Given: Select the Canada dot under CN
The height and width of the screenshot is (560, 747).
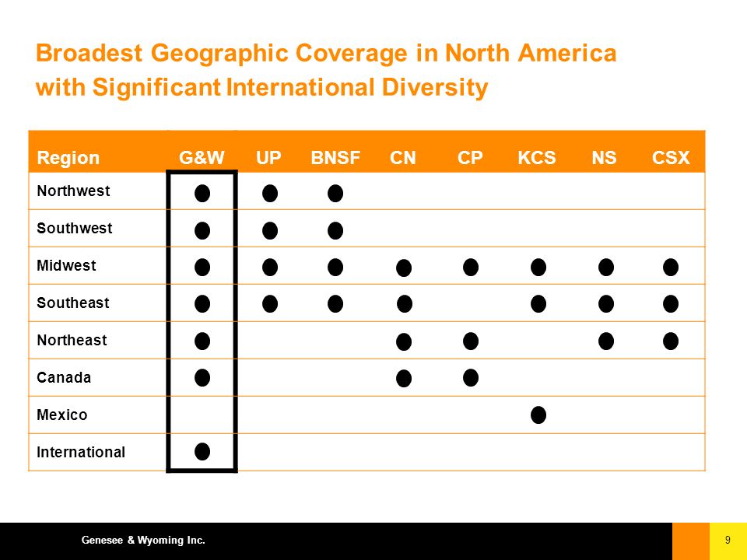Looking at the screenshot, I should [404, 379].
